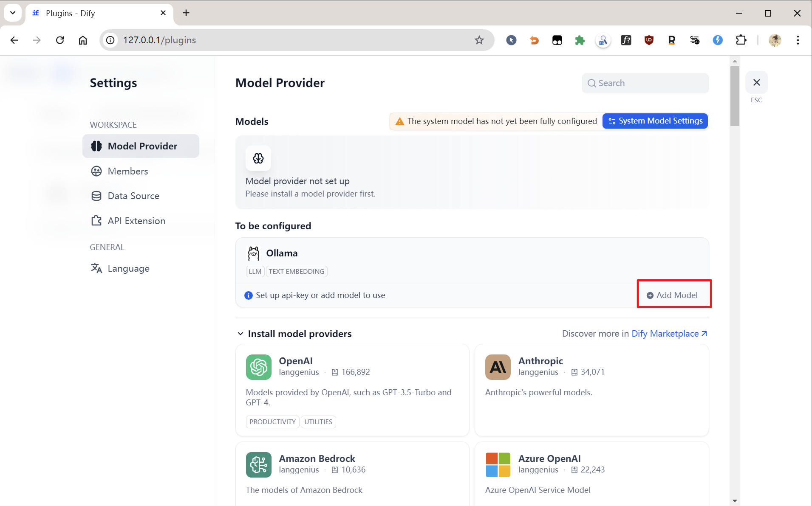The image size is (812, 506).
Task: Open the tab search dropdown
Action: [x=13, y=13]
